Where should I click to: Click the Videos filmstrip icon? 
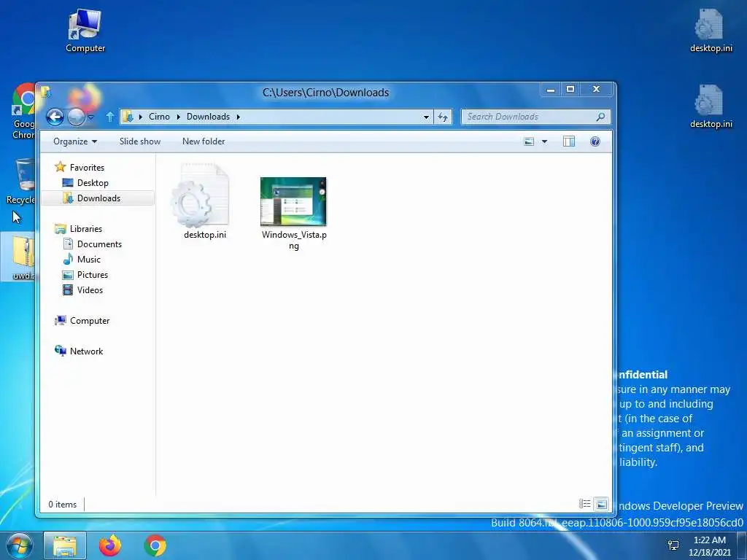coord(68,290)
